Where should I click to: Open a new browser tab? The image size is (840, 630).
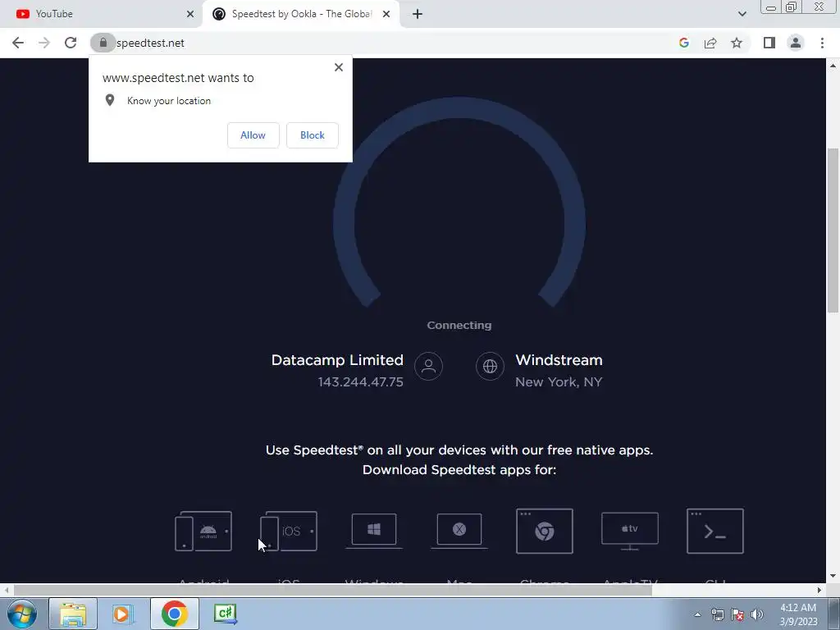tap(418, 14)
